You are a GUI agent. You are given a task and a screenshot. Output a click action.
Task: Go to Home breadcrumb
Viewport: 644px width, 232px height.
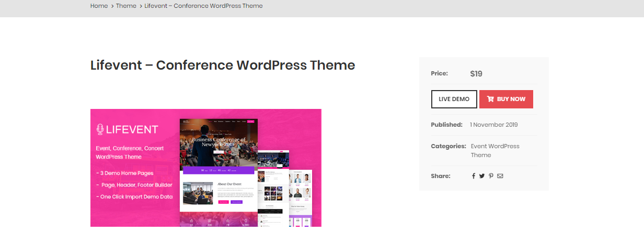point(99,6)
